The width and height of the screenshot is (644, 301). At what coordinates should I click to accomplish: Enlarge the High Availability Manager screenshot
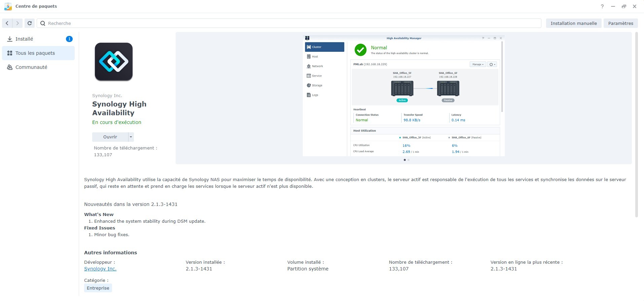coord(404,96)
